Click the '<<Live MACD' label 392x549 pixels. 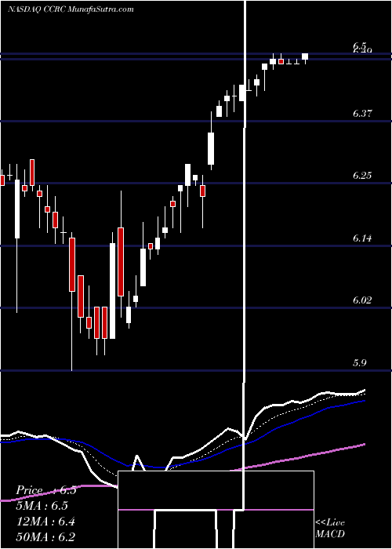[330, 528]
